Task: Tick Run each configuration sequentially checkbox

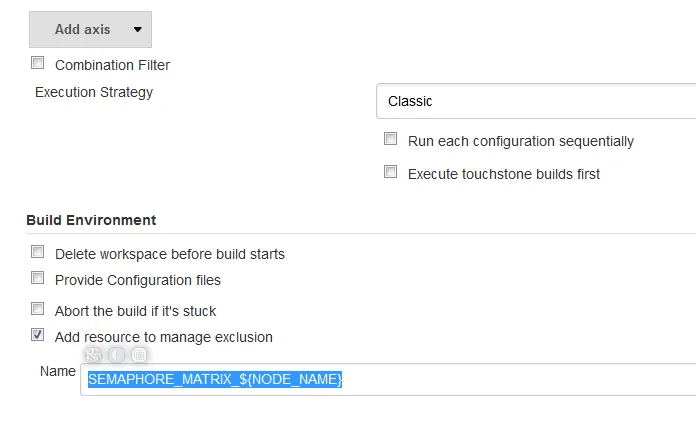Action: [x=391, y=140]
